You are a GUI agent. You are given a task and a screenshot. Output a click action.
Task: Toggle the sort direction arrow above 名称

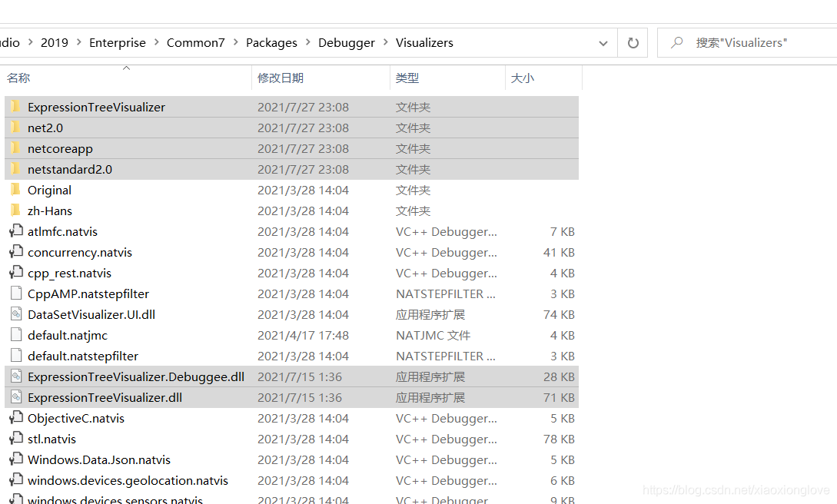127,68
